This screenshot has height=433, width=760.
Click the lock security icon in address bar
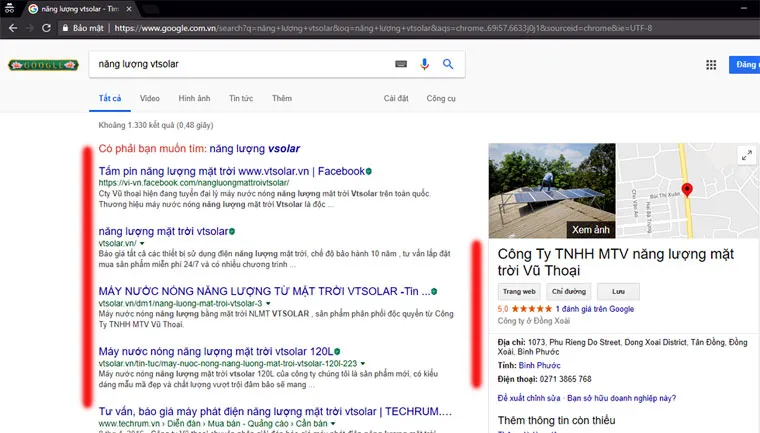[65, 28]
